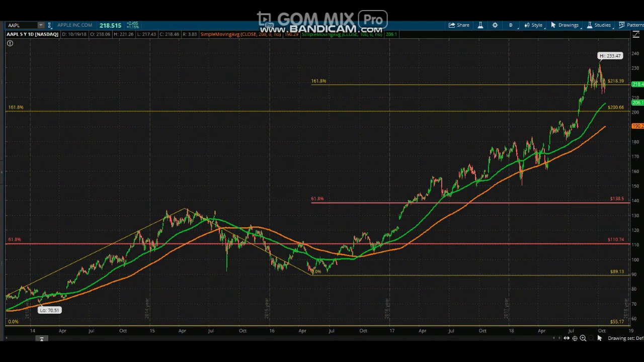Open the AAPL symbol dropdown arrow
This screenshot has height=362, width=644.
click(x=41, y=25)
